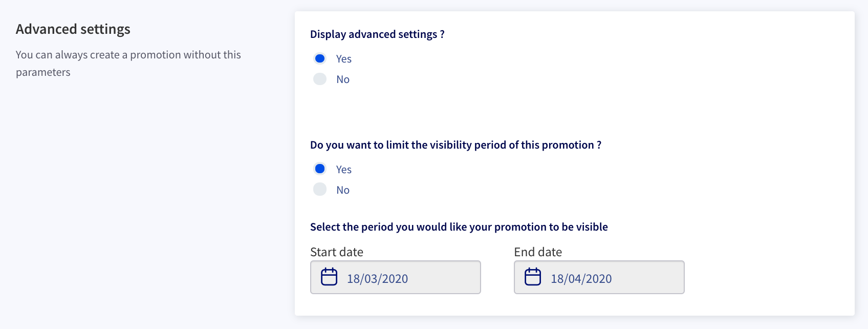Select Yes radio for Display advanced settings
868x329 pixels.
(320, 58)
